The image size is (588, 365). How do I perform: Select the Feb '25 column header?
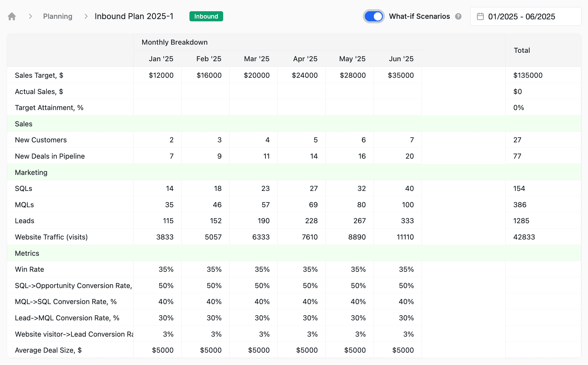[209, 59]
